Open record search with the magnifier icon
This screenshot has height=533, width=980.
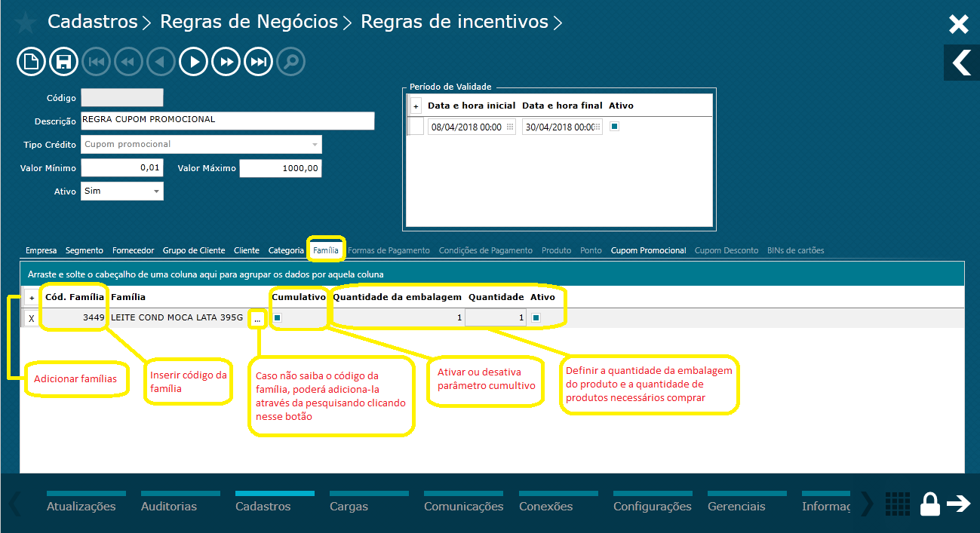pyautogui.click(x=290, y=61)
